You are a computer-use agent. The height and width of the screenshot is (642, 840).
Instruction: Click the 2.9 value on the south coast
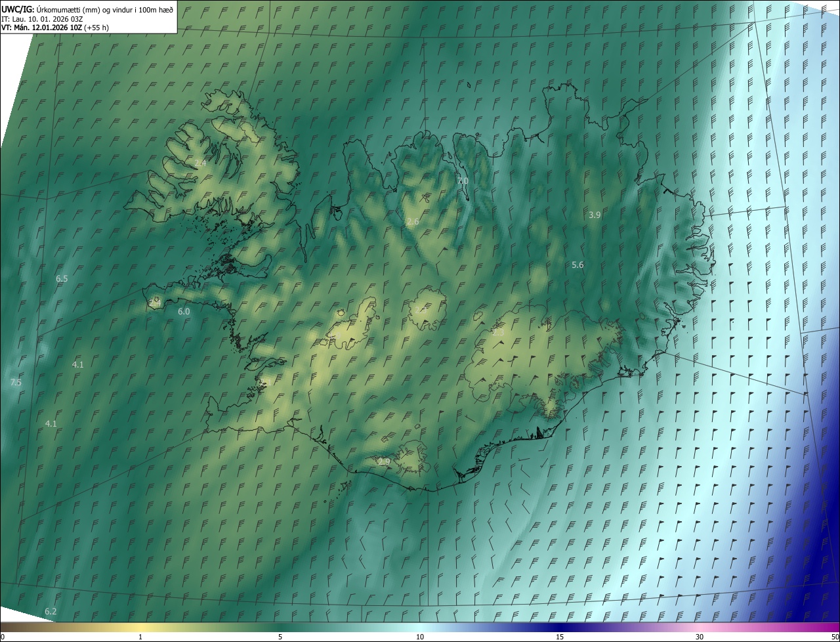[x=384, y=462]
